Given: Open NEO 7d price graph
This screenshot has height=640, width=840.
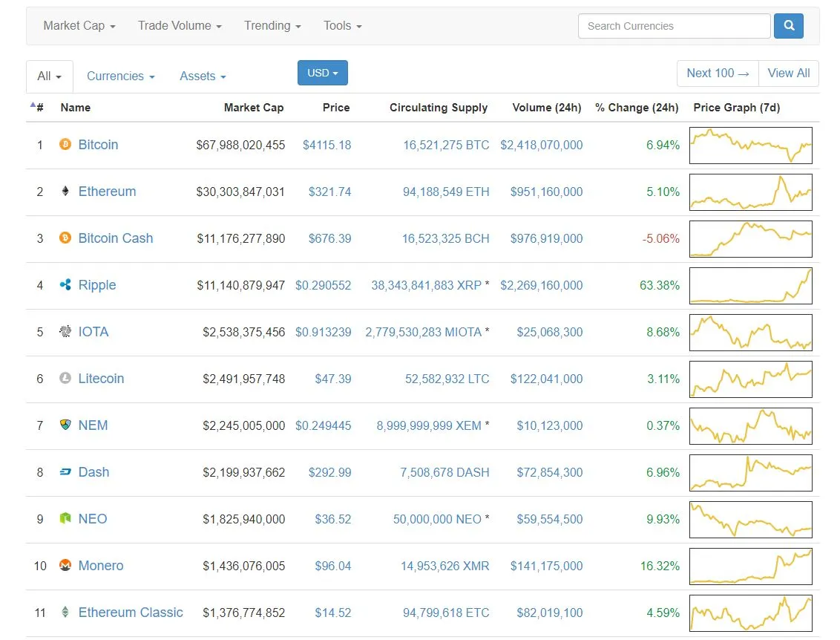Looking at the screenshot, I should [x=750, y=520].
